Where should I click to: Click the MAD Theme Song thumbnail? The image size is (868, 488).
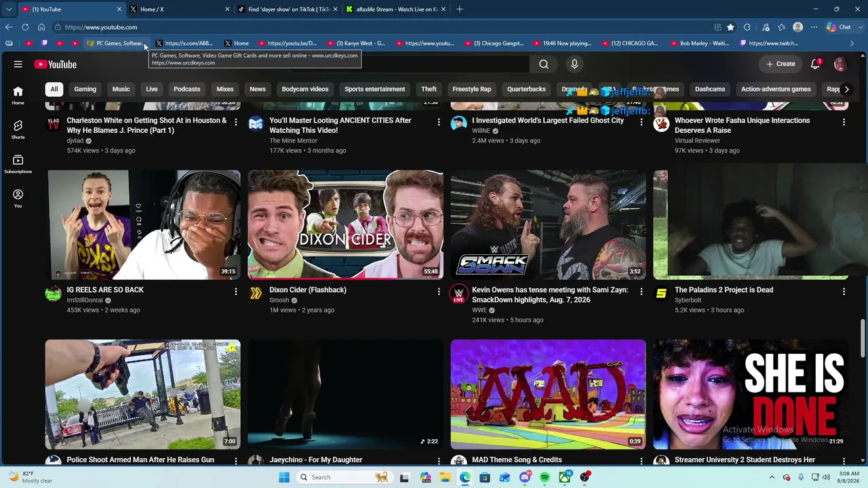pos(548,394)
